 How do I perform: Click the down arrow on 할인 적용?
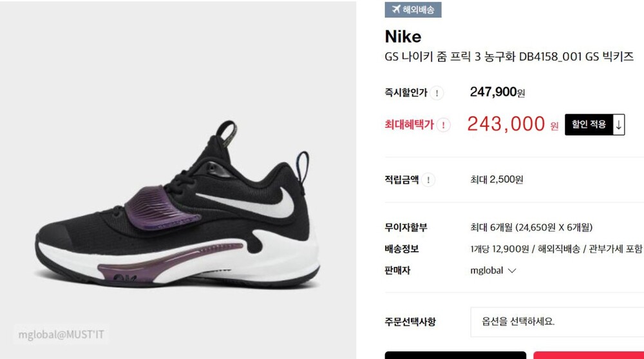point(618,124)
